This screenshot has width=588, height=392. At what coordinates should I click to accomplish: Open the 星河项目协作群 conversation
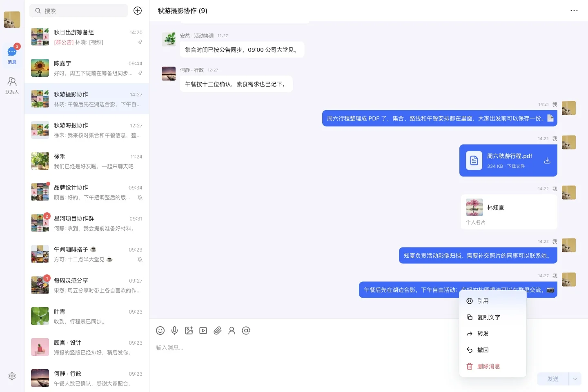[x=87, y=223]
